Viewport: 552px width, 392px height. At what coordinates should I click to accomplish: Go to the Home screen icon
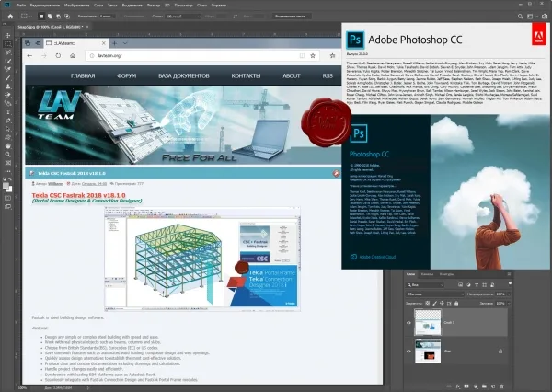10,17
